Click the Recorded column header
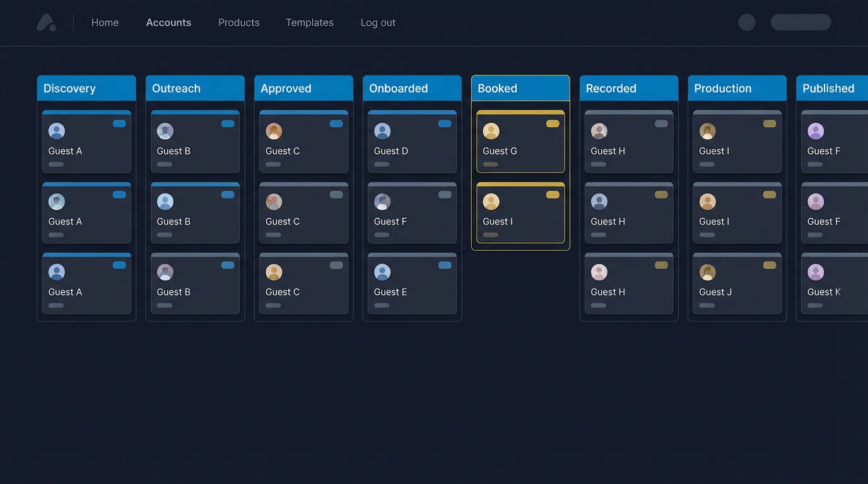Viewport: 868px width, 484px height. point(629,88)
